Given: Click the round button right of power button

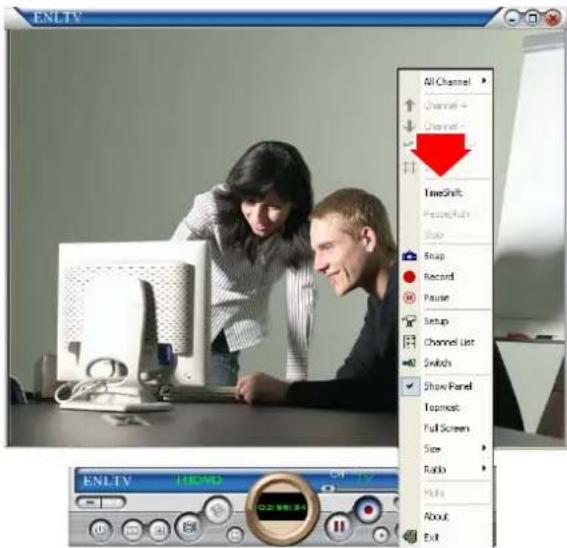Looking at the screenshot, I should click(x=132, y=530).
